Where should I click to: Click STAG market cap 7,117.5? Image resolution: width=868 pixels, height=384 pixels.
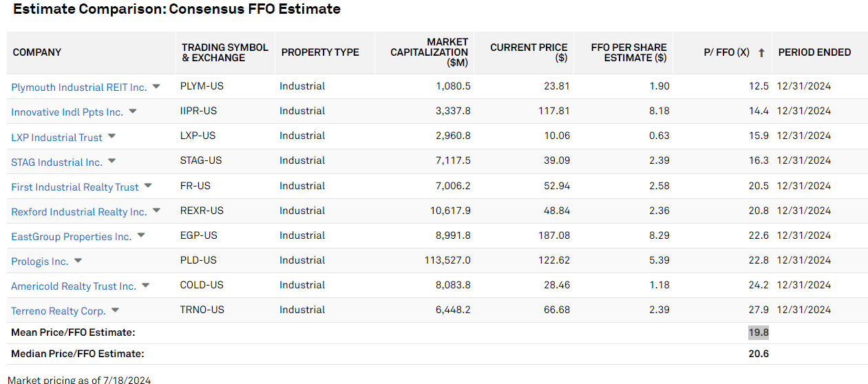(x=453, y=160)
